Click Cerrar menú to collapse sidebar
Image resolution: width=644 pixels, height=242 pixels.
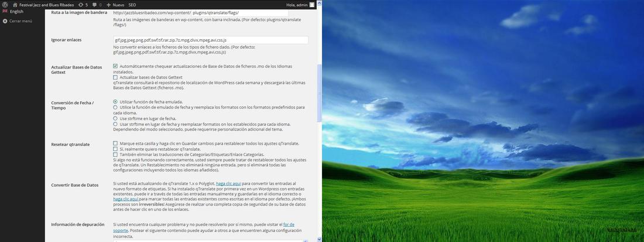click(20, 21)
